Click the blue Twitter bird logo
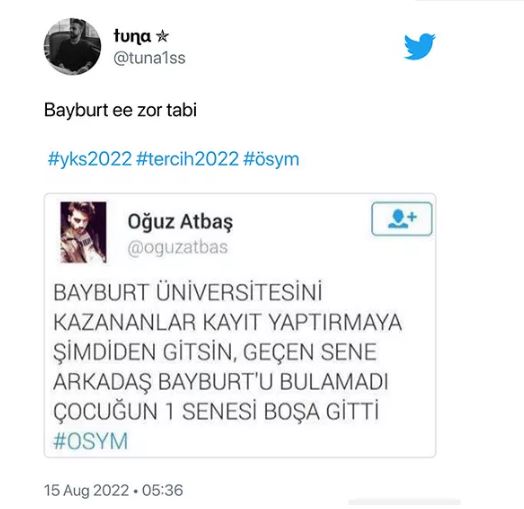The height and width of the screenshot is (509, 524). click(419, 46)
